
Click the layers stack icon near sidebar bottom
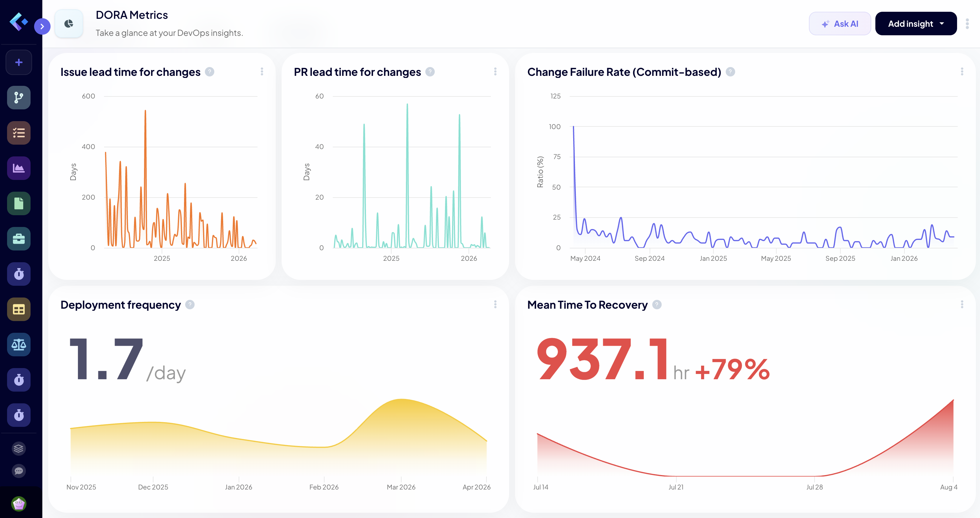point(19,448)
